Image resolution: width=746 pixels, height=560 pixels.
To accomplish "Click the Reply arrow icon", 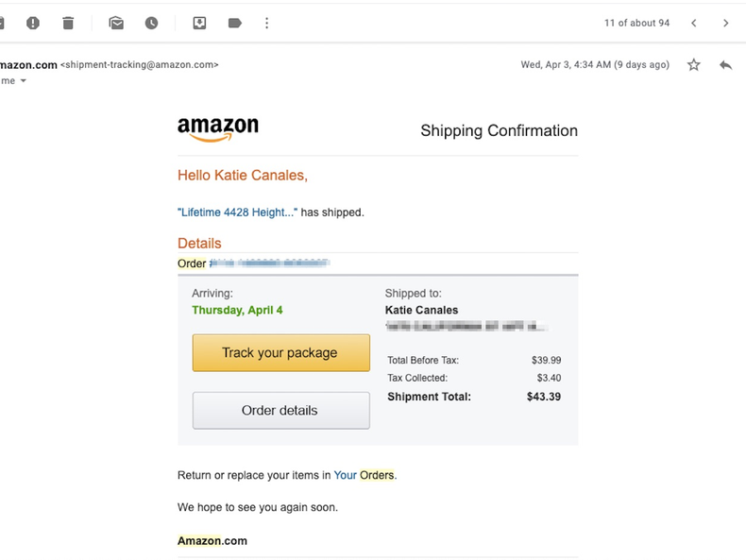I will pyautogui.click(x=725, y=65).
